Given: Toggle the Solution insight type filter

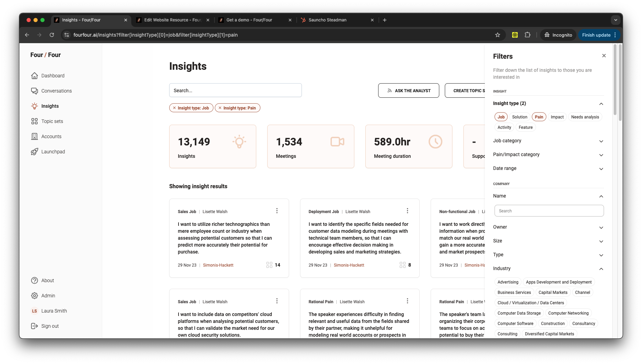Looking at the screenshot, I should (x=519, y=117).
